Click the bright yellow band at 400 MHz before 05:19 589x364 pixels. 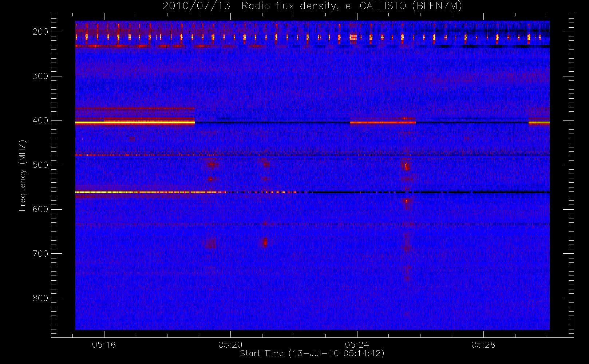coord(135,123)
